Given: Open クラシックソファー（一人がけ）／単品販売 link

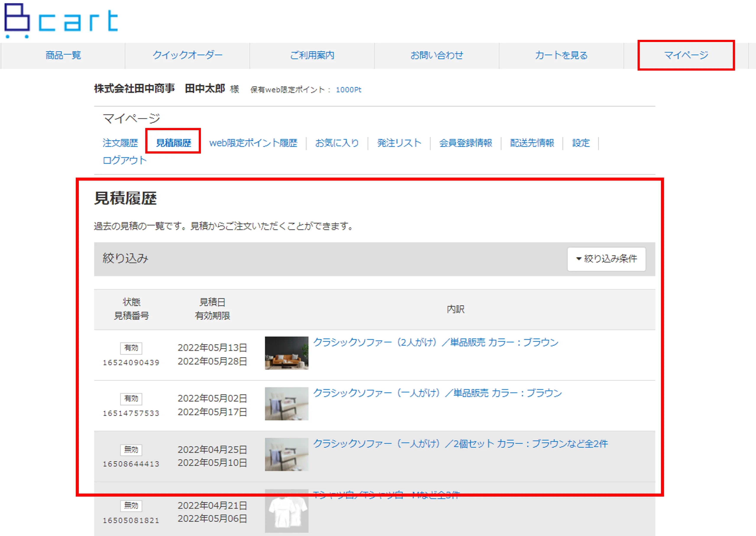Looking at the screenshot, I should pos(437,393).
